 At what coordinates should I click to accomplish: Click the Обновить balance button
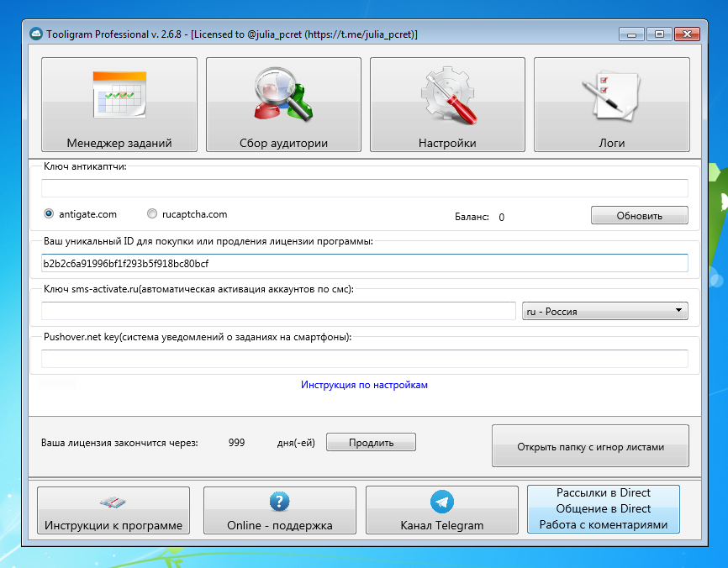[640, 215]
